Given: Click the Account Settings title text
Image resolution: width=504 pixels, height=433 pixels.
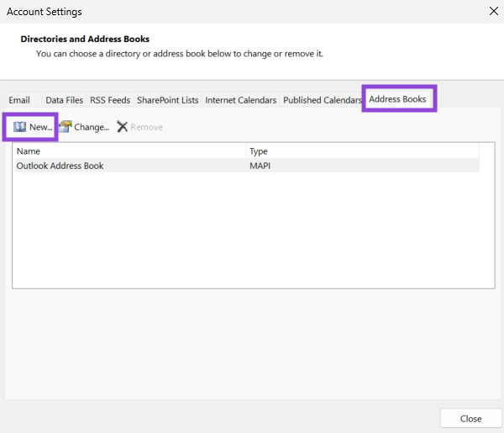Looking at the screenshot, I should [45, 12].
